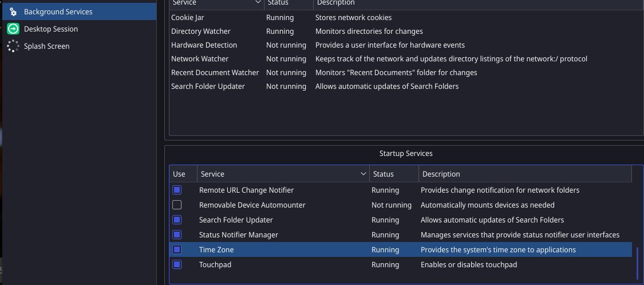Uncheck Remote URL Change Notifier checkbox
Image resolution: width=644 pixels, height=285 pixels.
coord(177,190)
